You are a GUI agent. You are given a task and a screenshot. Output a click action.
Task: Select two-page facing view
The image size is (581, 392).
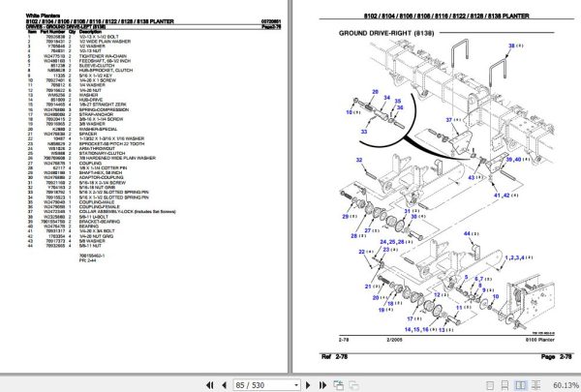520,385
